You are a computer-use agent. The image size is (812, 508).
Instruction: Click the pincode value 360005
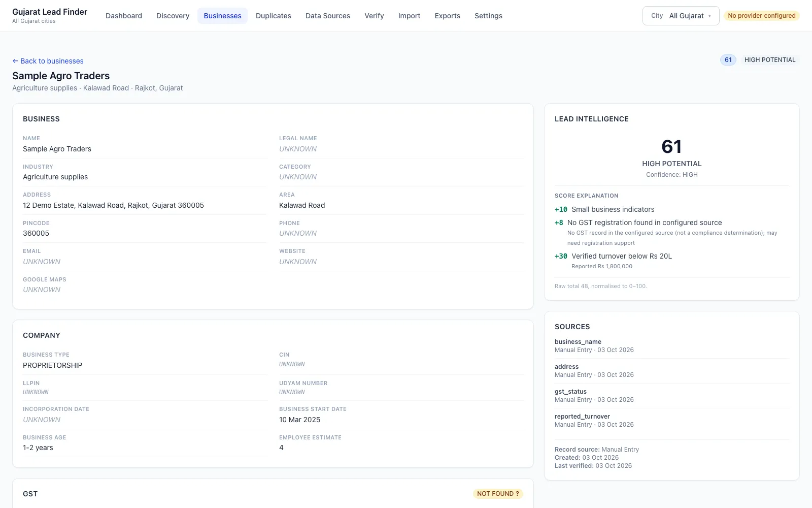[36, 233]
